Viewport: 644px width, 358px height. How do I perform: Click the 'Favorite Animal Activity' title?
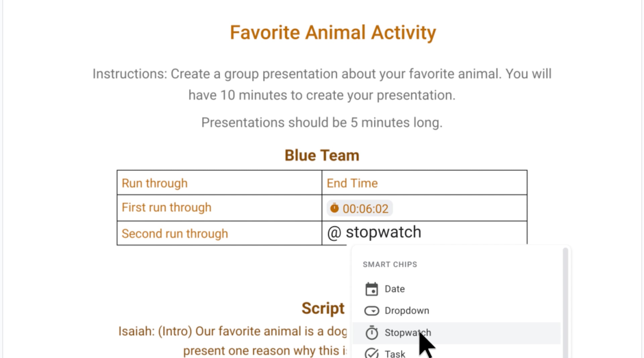click(x=333, y=32)
